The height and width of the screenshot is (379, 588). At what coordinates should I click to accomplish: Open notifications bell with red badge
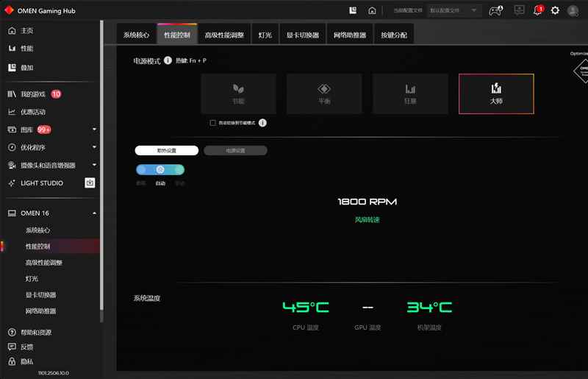tap(538, 10)
